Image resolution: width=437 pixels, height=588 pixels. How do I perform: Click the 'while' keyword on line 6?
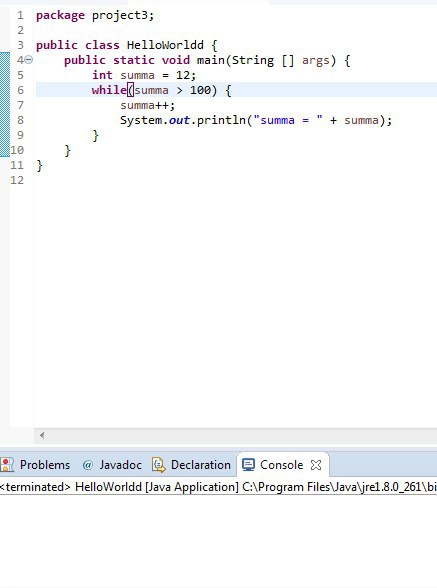[110, 90]
